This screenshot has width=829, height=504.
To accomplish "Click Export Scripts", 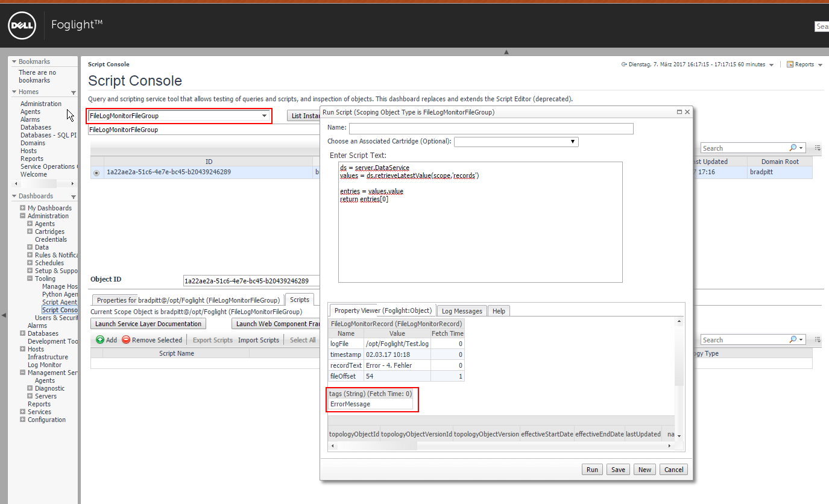I will coord(213,340).
